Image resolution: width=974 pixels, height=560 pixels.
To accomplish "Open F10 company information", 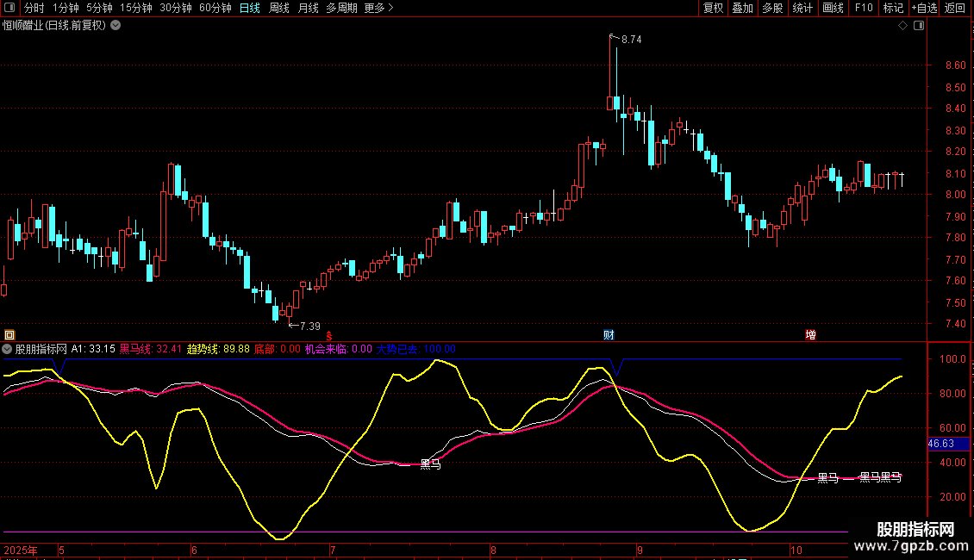I will click(x=863, y=8).
